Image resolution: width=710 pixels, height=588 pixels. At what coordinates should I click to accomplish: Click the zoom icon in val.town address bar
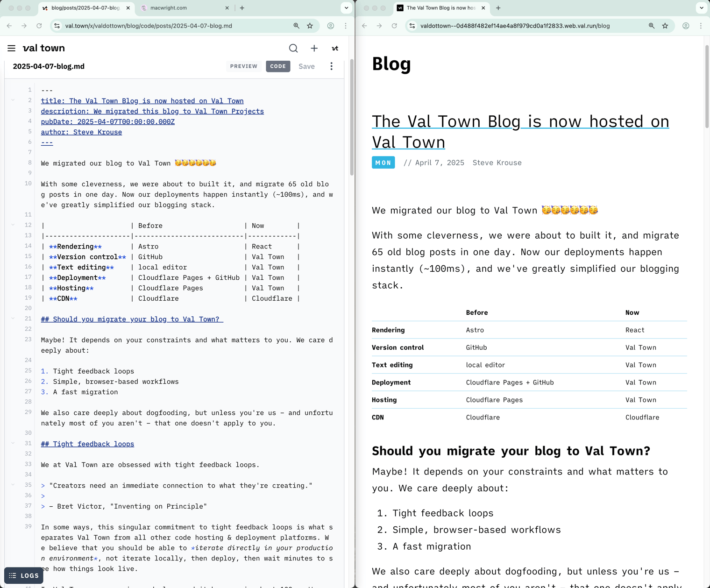[x=297, y=26]
